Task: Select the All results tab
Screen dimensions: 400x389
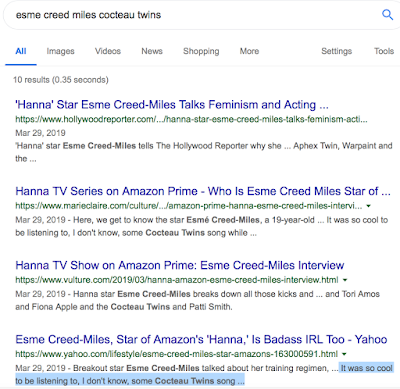Action: pos(21,51)
